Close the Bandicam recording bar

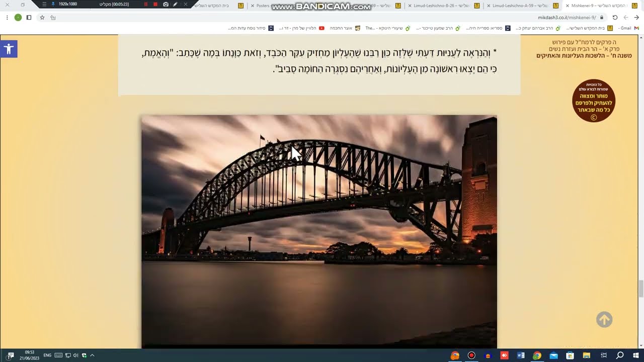186,4
